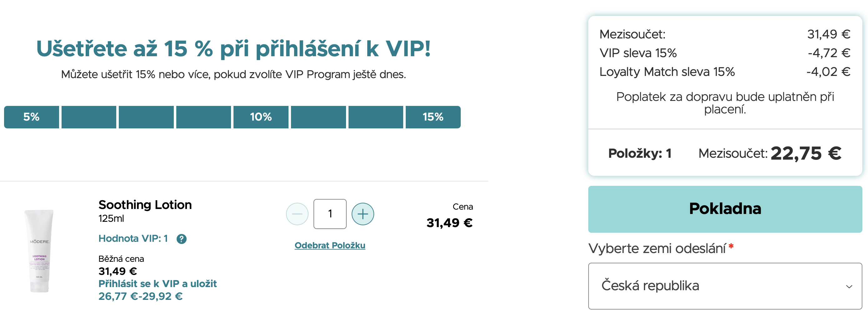Click the Vyberte zemi odeslání label
Screen dimensions: 868x313
[x=657, y=249]
